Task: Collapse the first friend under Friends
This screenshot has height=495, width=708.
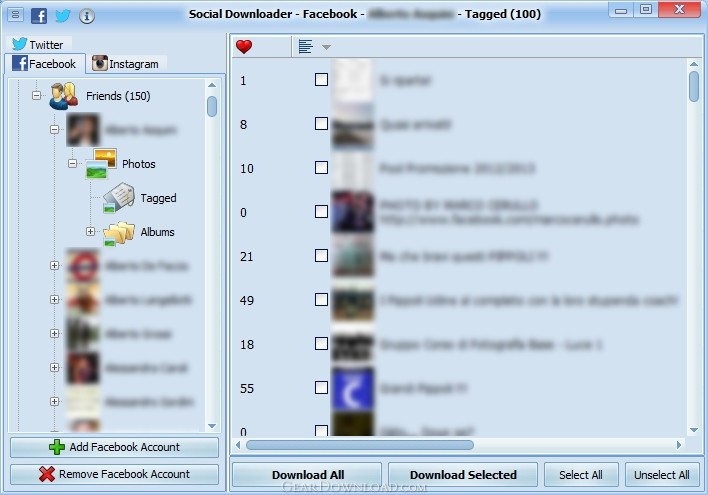Action: click(55, 130)
